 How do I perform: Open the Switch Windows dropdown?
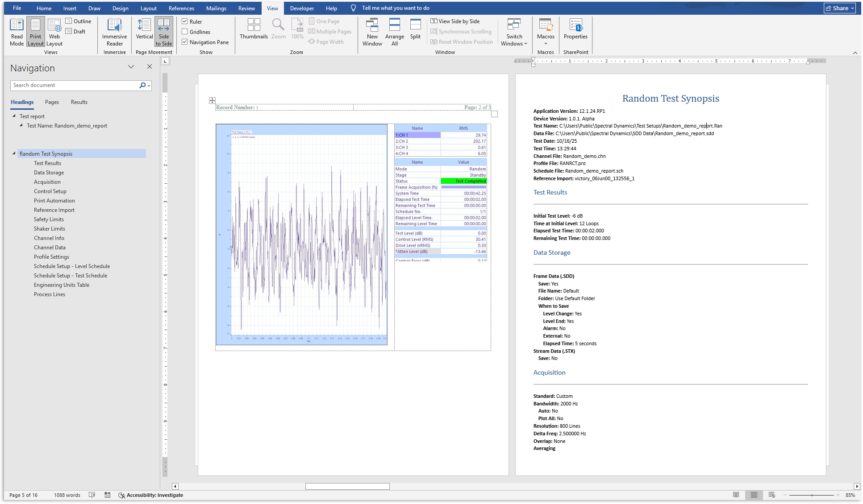coord(514,31)
